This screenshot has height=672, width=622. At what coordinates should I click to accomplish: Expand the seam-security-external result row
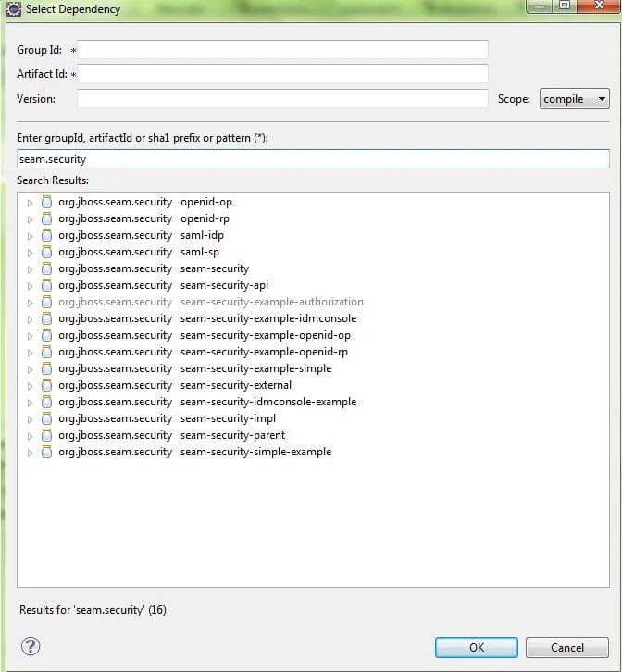click(30, 387)
